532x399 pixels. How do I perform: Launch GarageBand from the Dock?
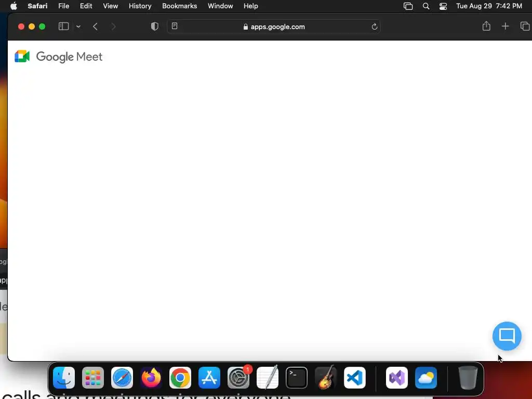[x=326, y=378]
